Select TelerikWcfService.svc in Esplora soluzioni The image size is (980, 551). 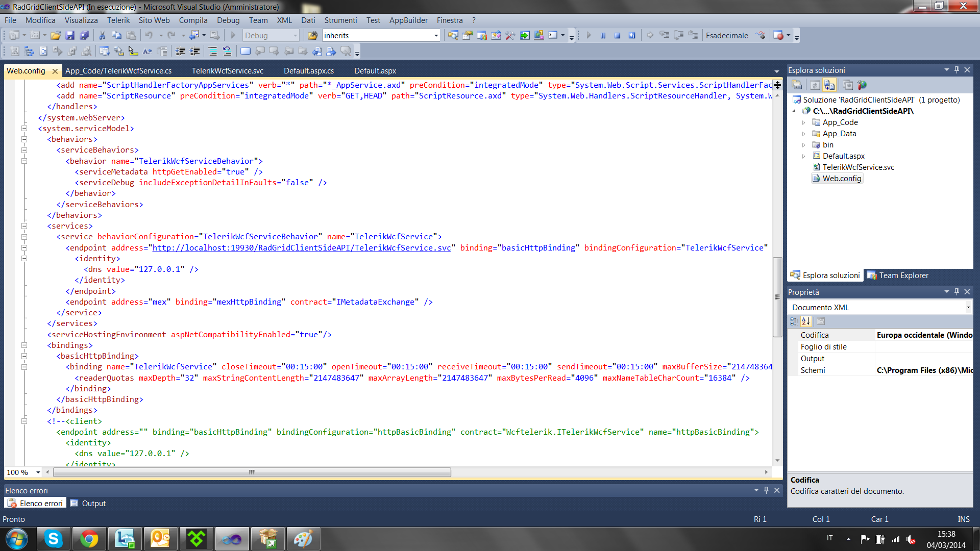[858, 167]
